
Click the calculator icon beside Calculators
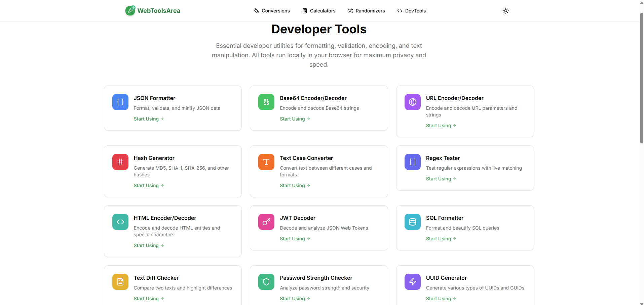(305, 11)
